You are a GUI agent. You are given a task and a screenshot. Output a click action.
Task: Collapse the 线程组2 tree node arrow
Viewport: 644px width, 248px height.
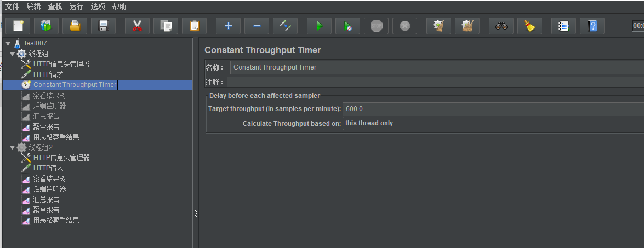12,147
